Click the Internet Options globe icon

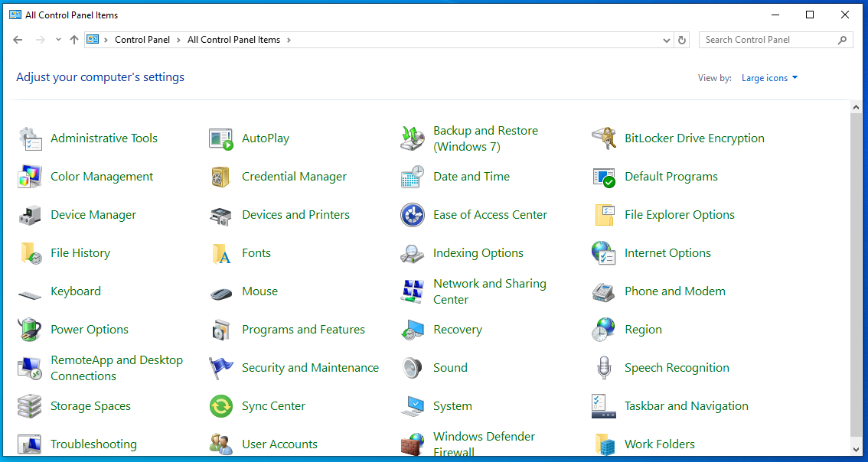tap(604, 253)
